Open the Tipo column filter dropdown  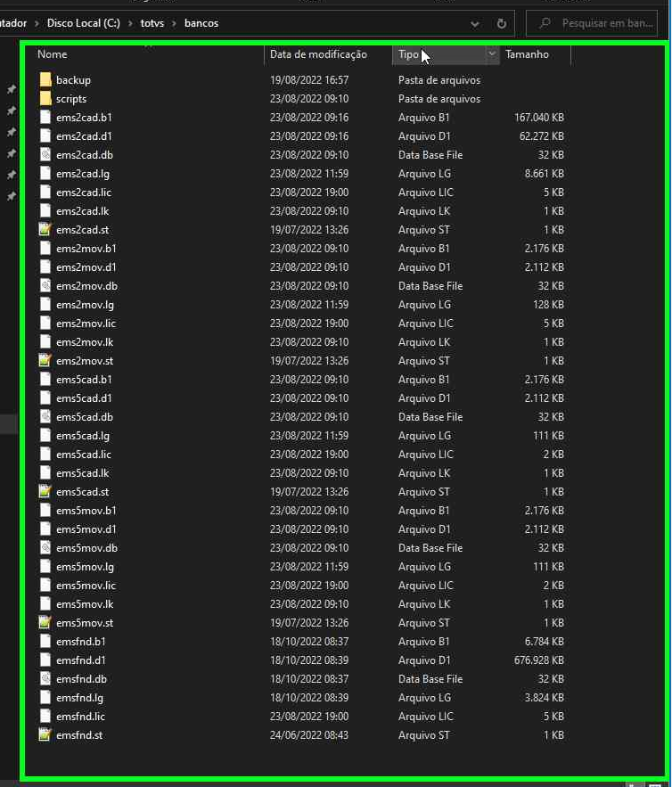click(x=492, y=53)
